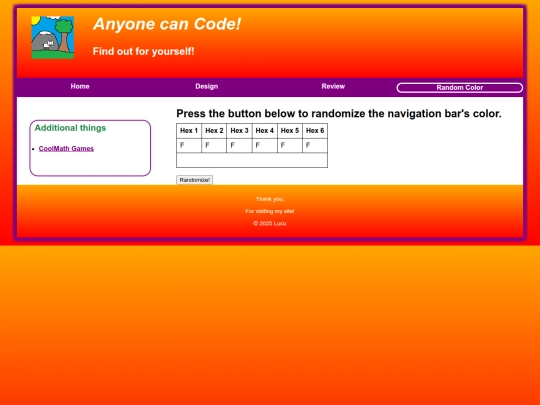Click the Hex 4 column header

tap(265, 131)
